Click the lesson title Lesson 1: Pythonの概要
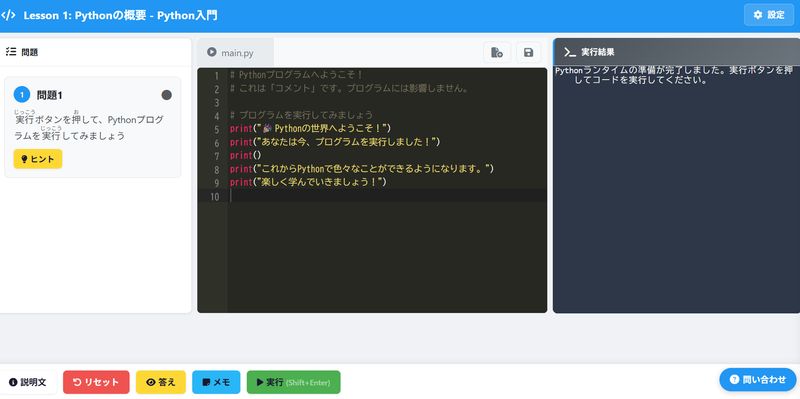 coord(120,15)
